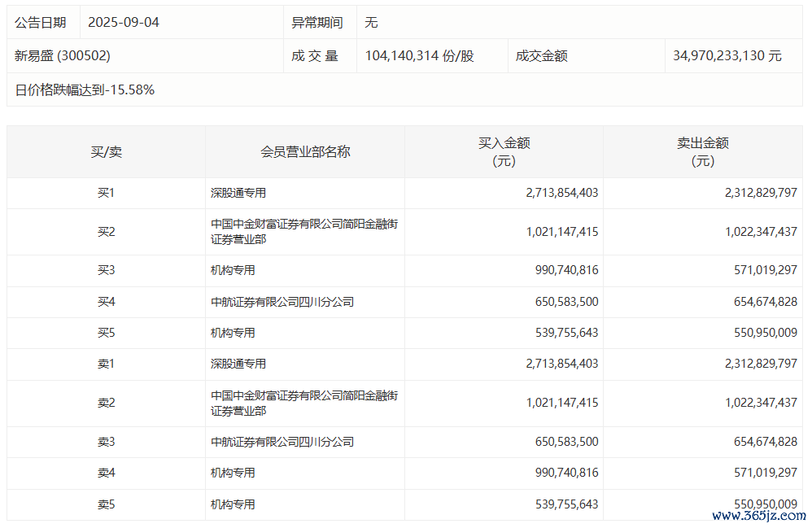Select the 卖2 row label
Image resolution: width=812 pixels, height=528 pixels.
tap(106, 403)
